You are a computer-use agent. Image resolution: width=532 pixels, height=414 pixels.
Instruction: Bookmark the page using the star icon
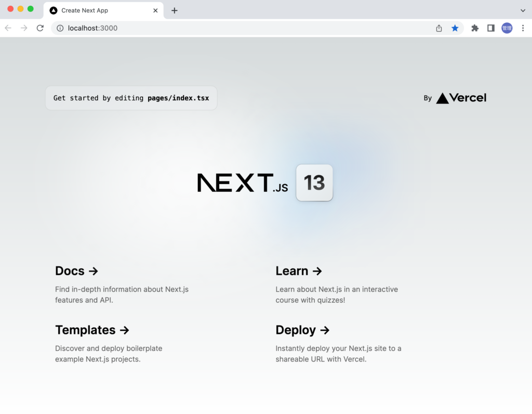[x=456, y=28]
